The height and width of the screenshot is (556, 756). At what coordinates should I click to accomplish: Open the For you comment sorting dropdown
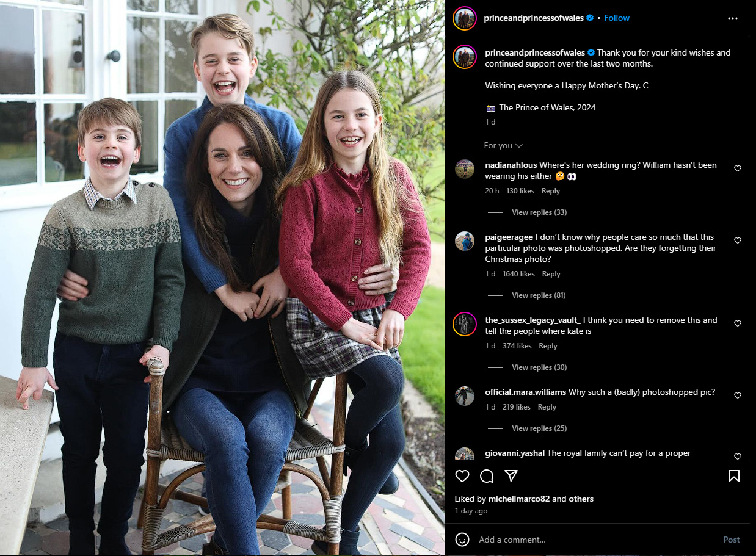click(x=503, y=145)
